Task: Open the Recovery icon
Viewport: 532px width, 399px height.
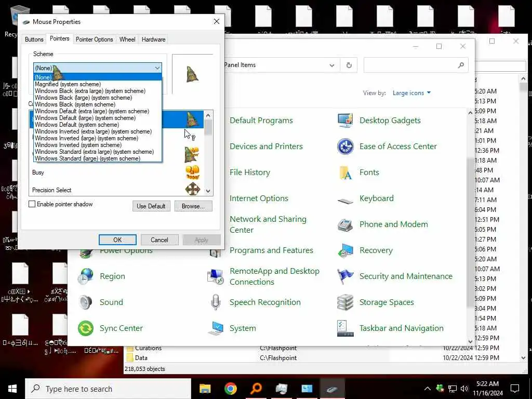Action: tap(345, 250)
